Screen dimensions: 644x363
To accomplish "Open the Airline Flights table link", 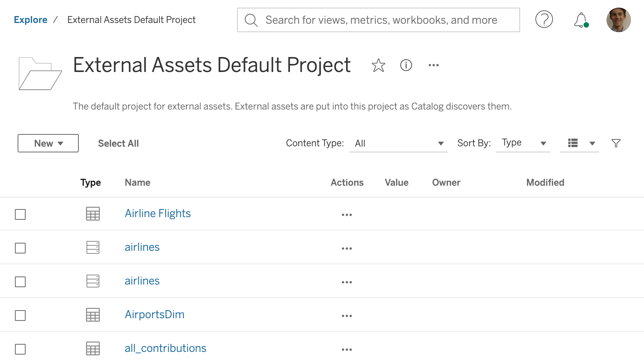I will point(158,213).
